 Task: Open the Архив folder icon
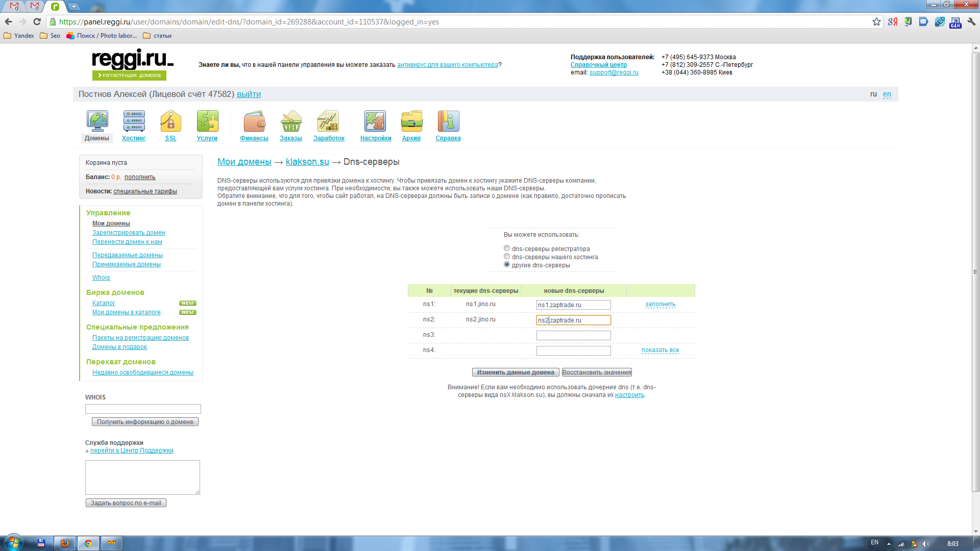pos(411,121)
